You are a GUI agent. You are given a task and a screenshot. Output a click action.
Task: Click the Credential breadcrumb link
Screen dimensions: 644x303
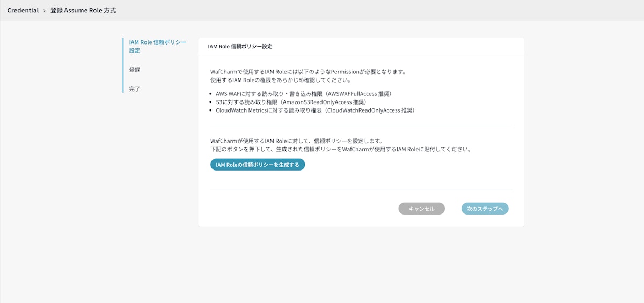point(23,10)
